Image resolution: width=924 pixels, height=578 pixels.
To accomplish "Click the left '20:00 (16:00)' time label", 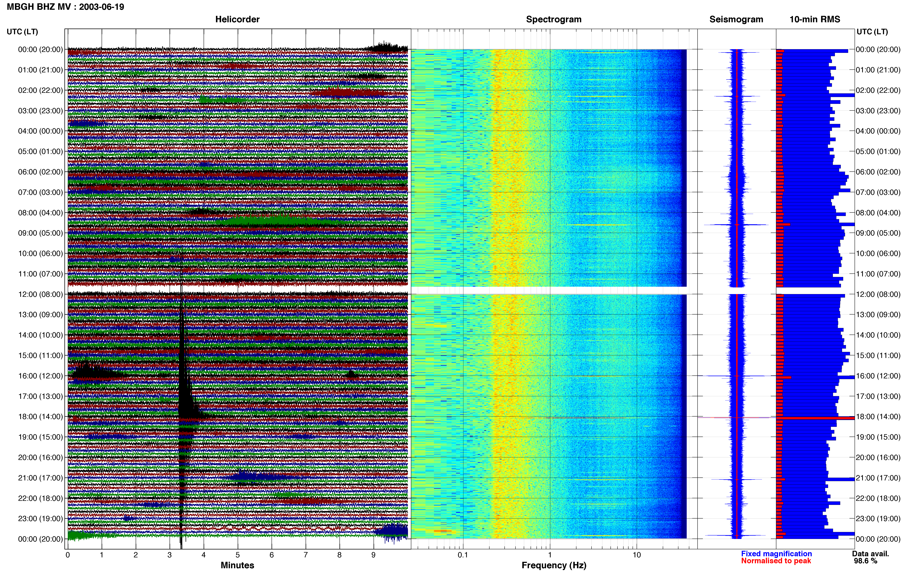I will (41, 458).
